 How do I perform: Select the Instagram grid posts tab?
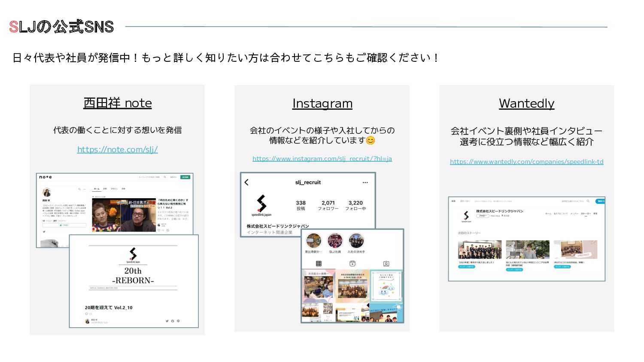coord(319,264)
